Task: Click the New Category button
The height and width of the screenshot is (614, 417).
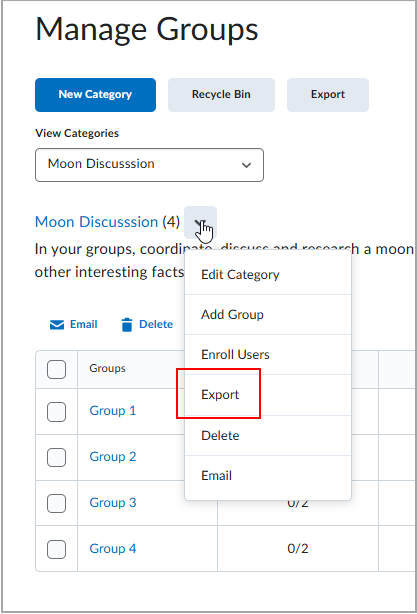Action: [x=96, y=95]
